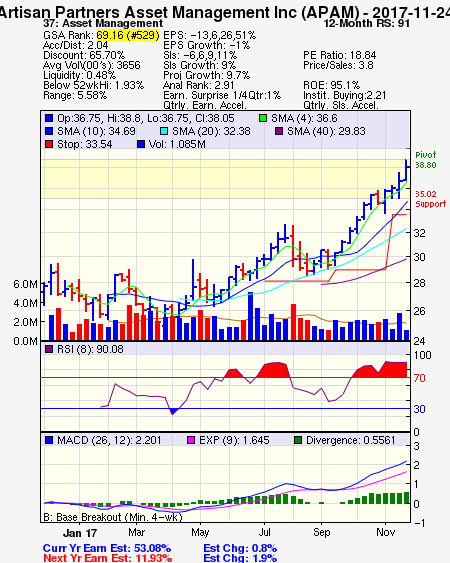The width and height of the screenshot is (450, 563).
Task: Click the 'RSI (8): 90.08' legend text
Action: [90, 349]
